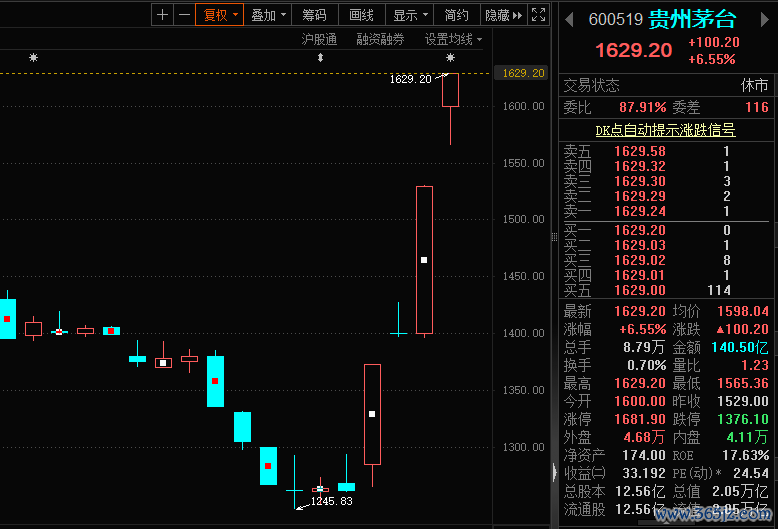Click the PE(动) value 24.54

click(x=751, y=473)
